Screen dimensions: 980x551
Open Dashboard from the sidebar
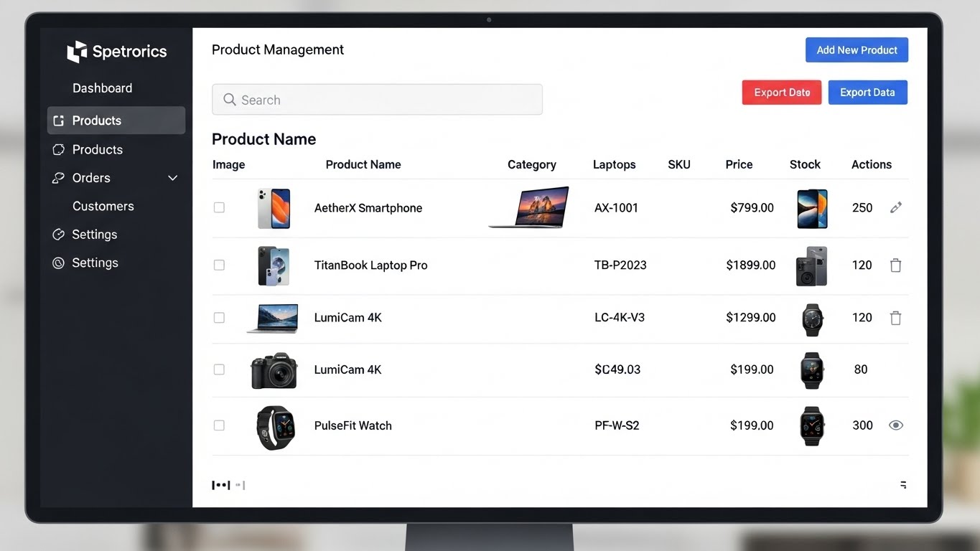click(x=102, y=88)
